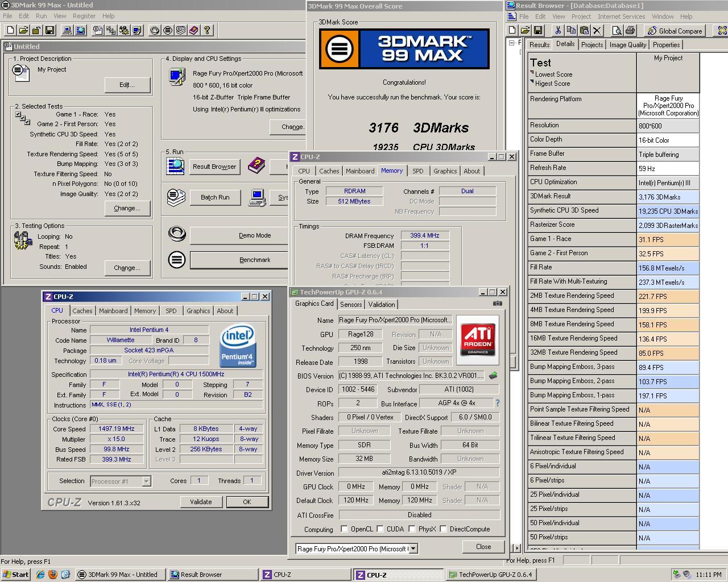The height and width of the screenshot is (582, 728).
Task: Click Selected Tests checklist toolbar icon
Action: coord(111,30)
